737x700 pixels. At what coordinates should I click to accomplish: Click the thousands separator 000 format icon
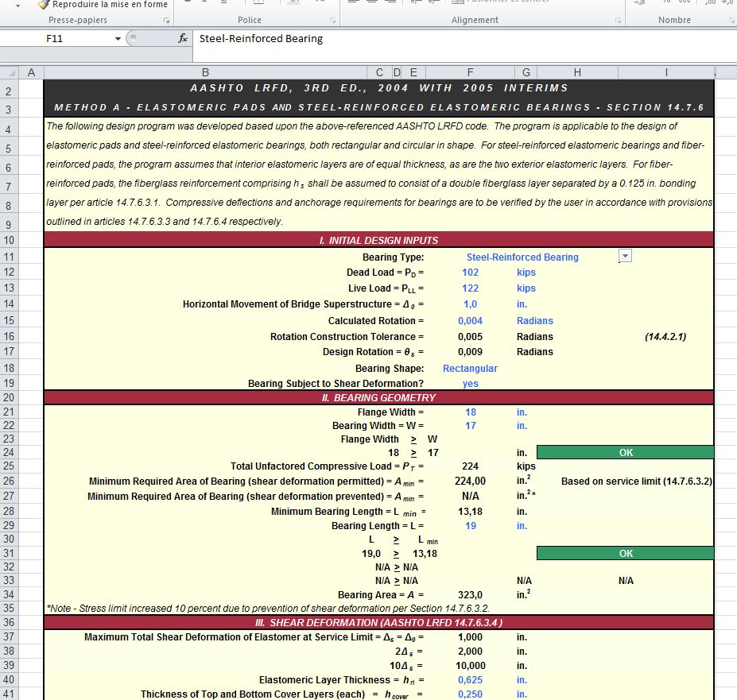pos(685,2)
